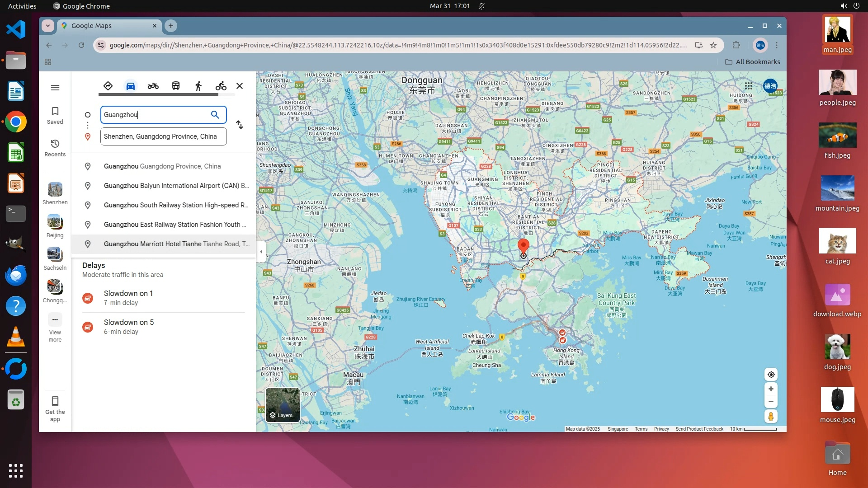Open Chrome tab search dropdown
Image resolution: width=868 pixels, height=488 pixels.
[48, 26]
